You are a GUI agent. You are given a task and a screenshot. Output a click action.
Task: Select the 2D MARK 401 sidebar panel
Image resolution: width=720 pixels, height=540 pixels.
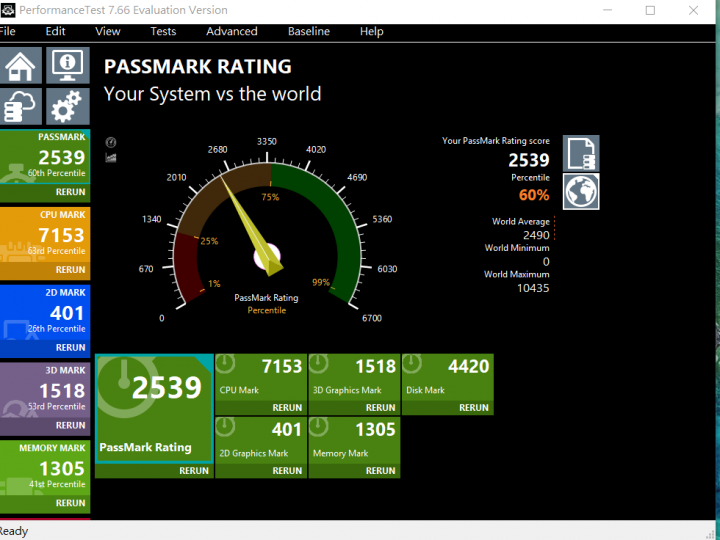click(x=45, y=312)
